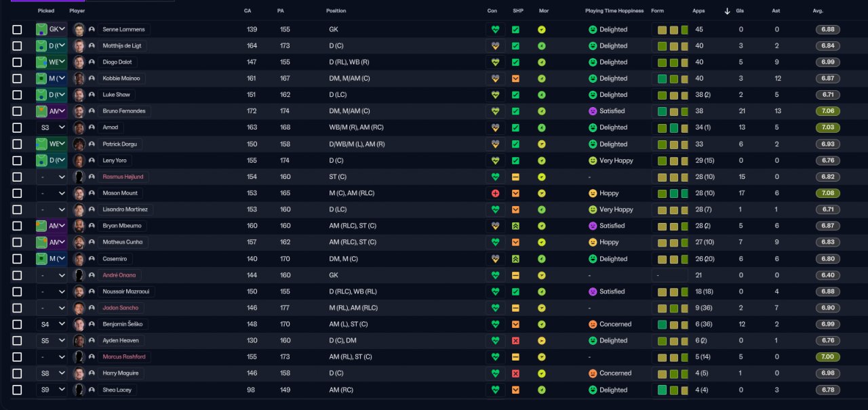Click the sort arrow next to Apps
This screenshot has height=410, width=868.
[727, 11]
